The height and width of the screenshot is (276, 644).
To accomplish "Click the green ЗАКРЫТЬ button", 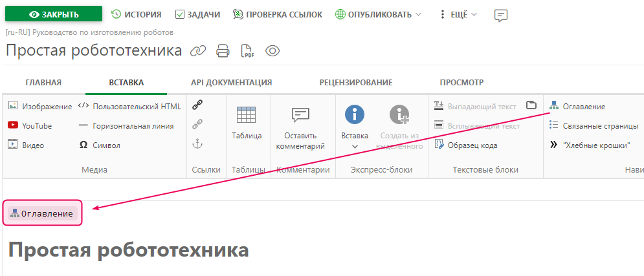I will point(53,14).
